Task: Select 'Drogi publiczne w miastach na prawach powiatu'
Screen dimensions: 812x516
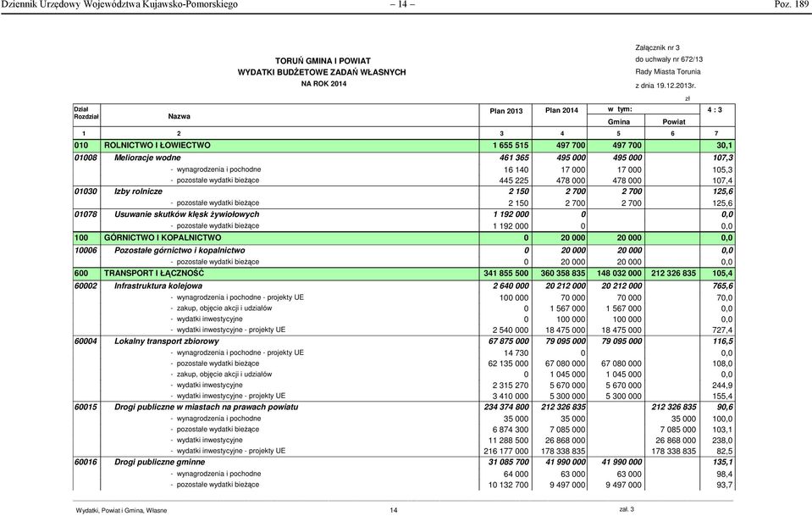Action: pyautogui.click(x=206, y=407)
